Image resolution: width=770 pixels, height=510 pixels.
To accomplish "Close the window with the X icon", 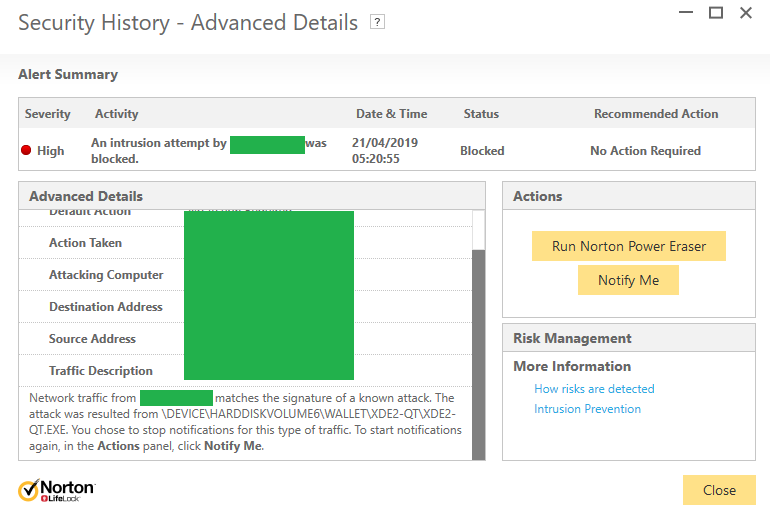I will 746,12.
